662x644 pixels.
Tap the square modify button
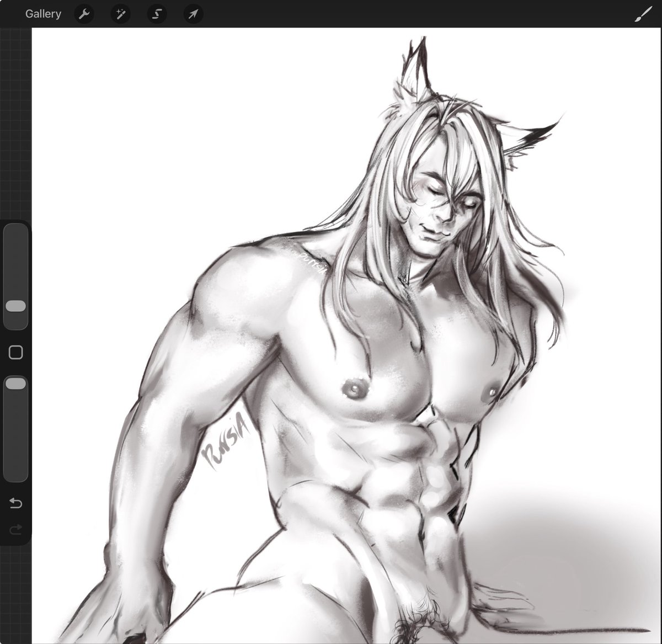pos(16,352)
